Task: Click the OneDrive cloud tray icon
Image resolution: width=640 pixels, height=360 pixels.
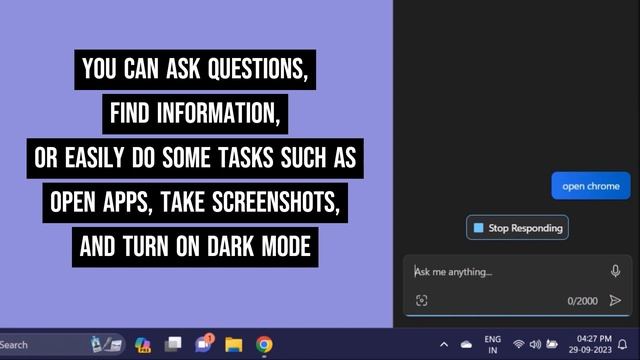Action: click(x=466, y=345)
